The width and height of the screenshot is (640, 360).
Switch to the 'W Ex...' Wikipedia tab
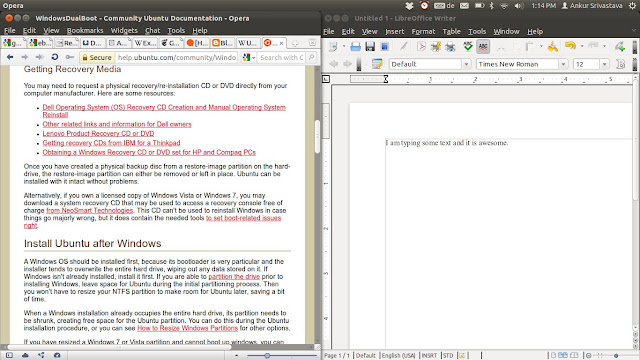pyautogui.click(x=144, y=43)
